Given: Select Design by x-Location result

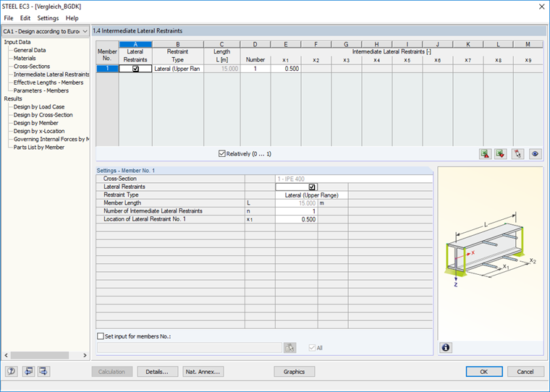Looking at the screenshot, I should (39, 131).
